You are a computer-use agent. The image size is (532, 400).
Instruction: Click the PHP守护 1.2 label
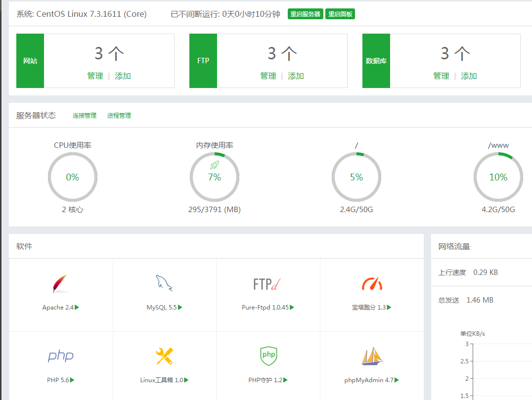click(266, 380)
